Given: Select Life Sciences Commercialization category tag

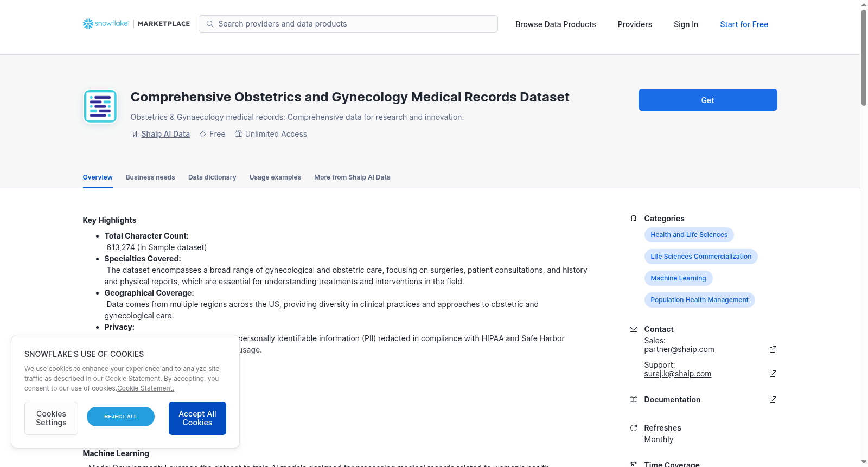Looking at the screenshot, I should (x=701, y=257).
